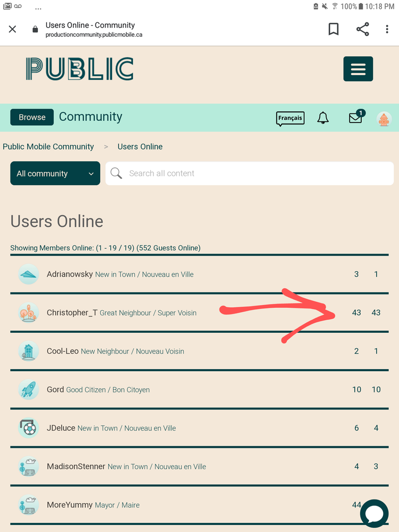399x532 pixels.
Task: Go to Public Mobile Community breadcrumb
Action: click(48, 146)
